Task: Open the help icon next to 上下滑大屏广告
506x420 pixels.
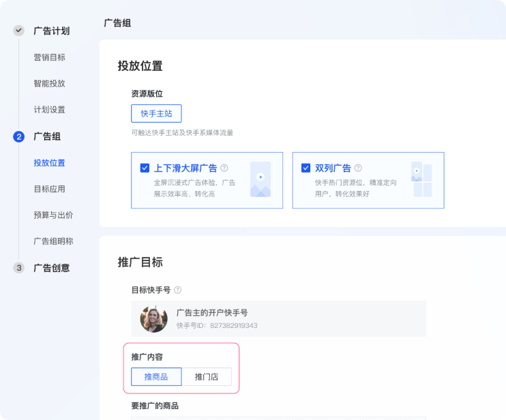Action: pyautogui.click(x=224, y=168)
